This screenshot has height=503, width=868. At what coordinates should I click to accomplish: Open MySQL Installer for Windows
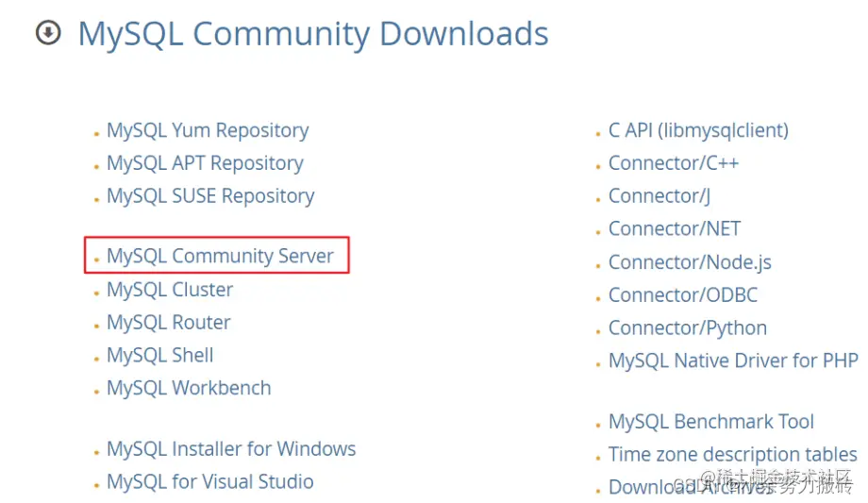[231, 448]
